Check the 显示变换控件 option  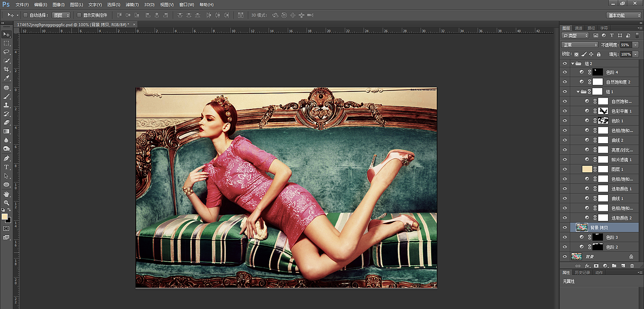(x=79, y=15)
